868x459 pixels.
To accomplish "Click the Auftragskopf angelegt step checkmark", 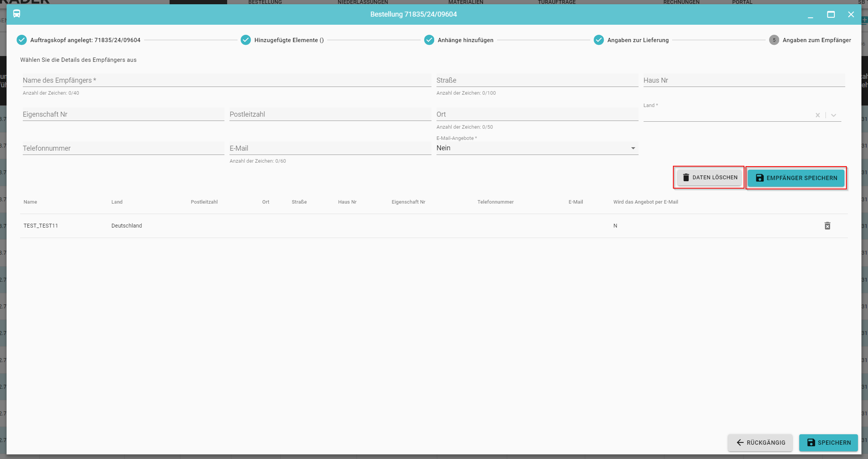I will [22, 40].
